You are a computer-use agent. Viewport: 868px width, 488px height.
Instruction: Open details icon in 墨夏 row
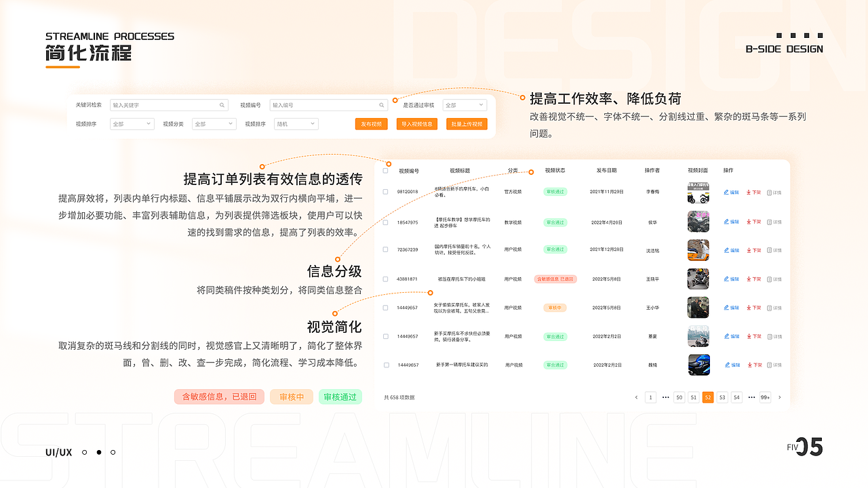770,336
